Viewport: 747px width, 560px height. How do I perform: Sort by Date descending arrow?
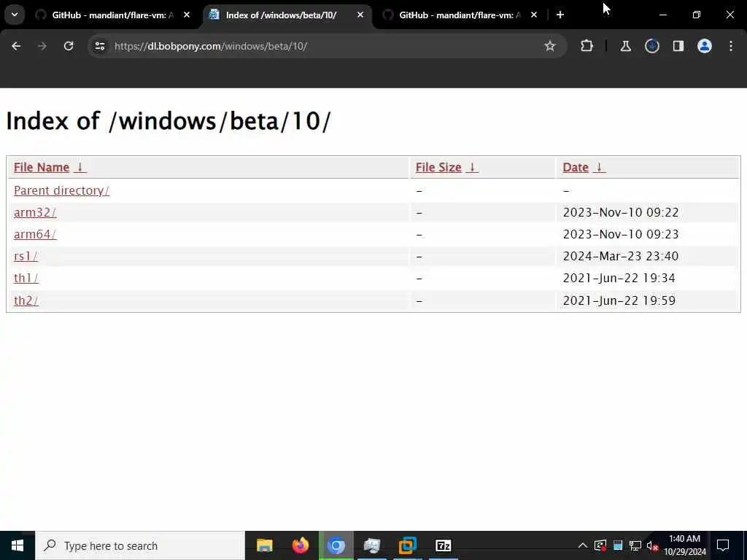[600, 167]
